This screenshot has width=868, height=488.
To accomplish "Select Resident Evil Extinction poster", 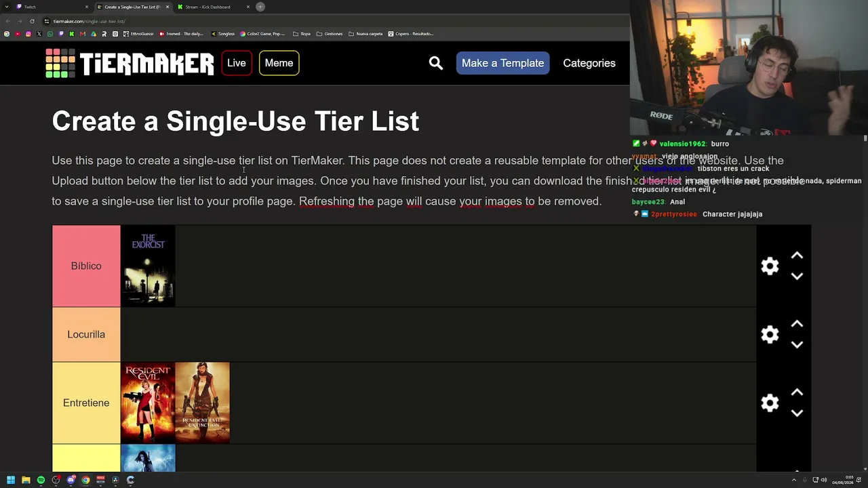I will (202, 403).
